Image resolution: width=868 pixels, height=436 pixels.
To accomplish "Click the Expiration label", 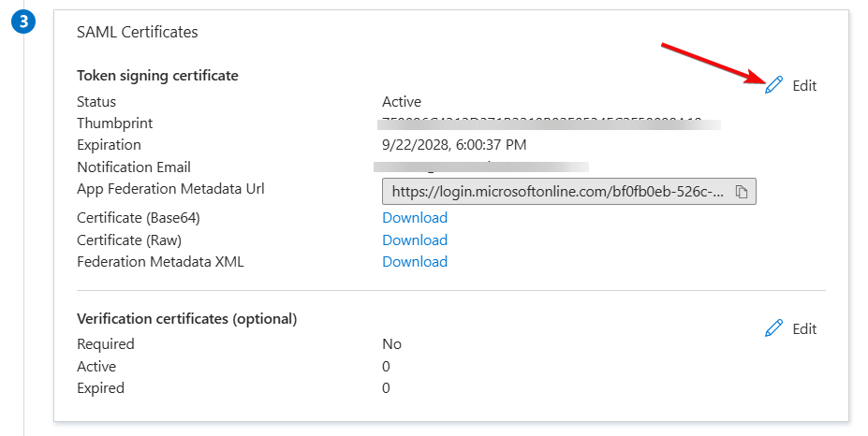I will (x=109, y=145).
